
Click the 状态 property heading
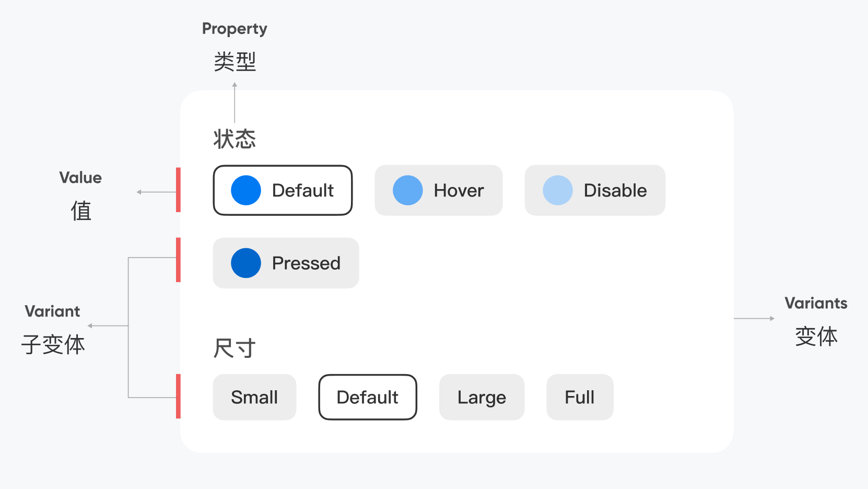click(x=234, y=139)
